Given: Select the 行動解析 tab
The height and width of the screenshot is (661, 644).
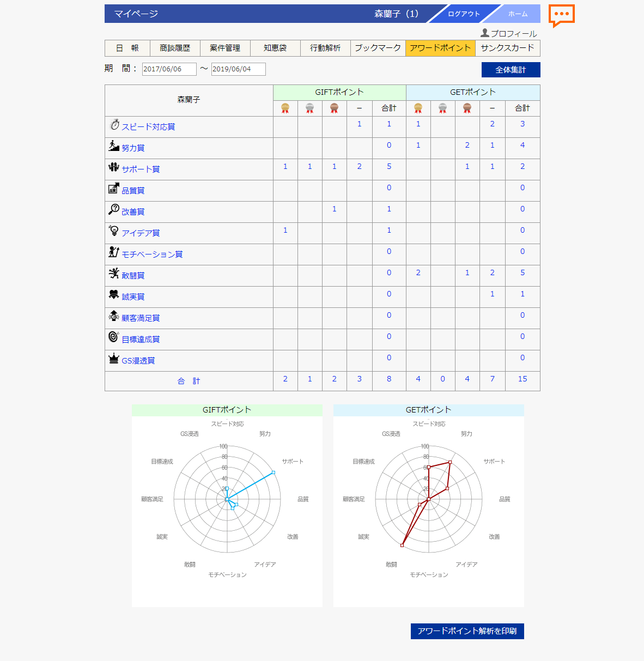Looking at the screenshot, I should (325, 48).
